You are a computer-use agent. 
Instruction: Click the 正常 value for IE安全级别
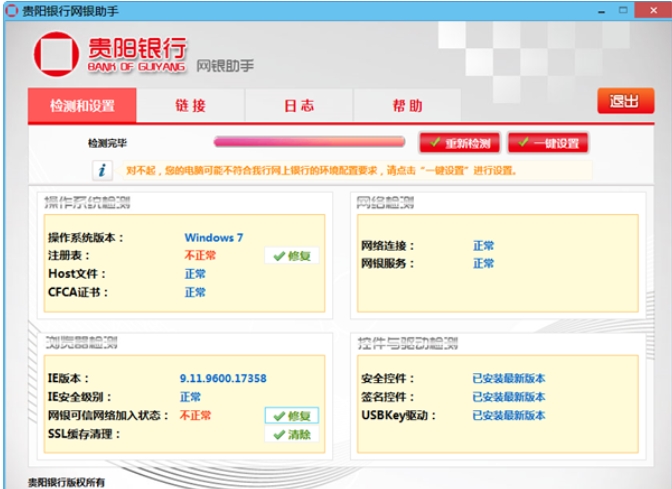point(190,397)
